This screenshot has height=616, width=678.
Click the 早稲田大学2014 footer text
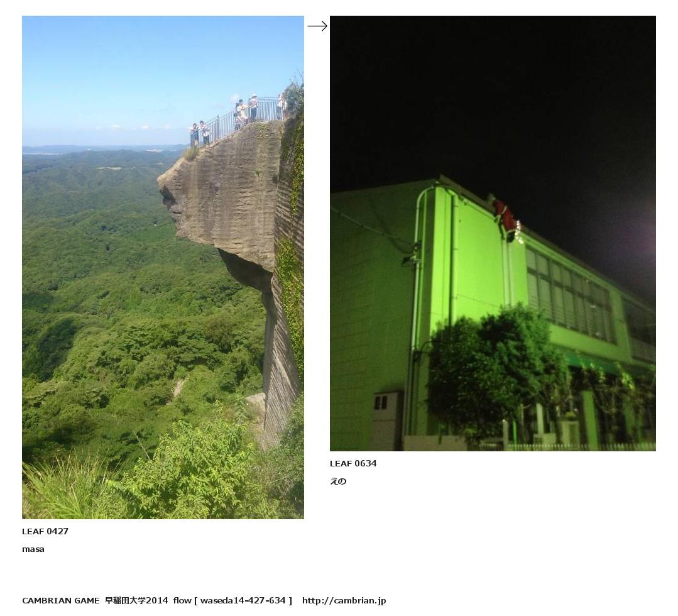[x=136, y=600]
